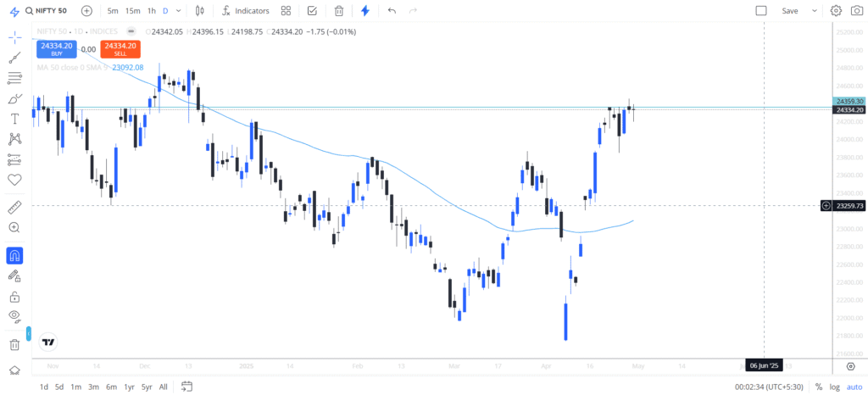Set range to All
Screen dimensions: 868x395
[x=164, y=387]
